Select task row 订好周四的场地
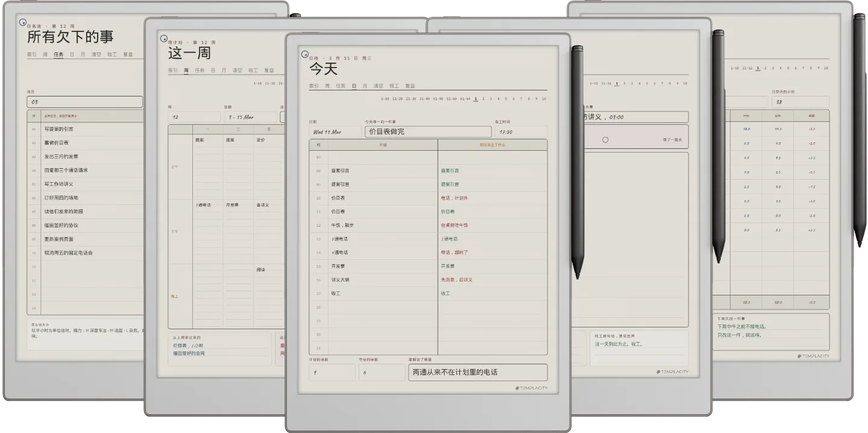868x433 pixels. point(85,198)
